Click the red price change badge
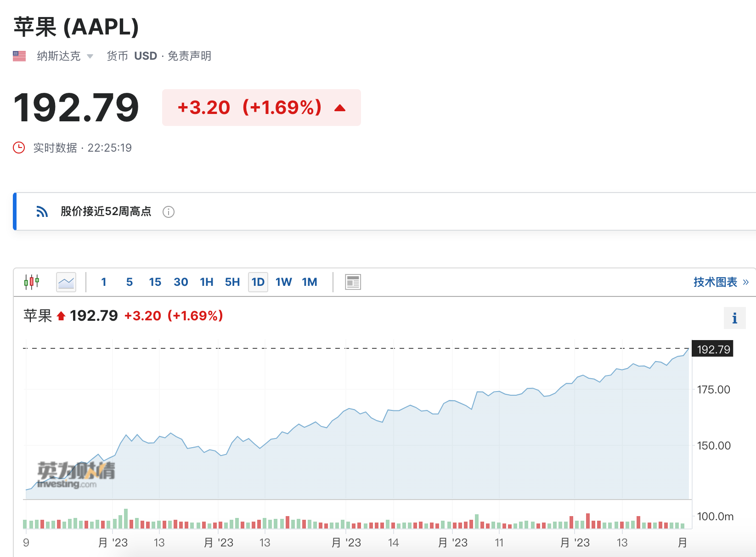Image resolution: width=756 pixels, height=557 pixels. (x=261, y=108)
